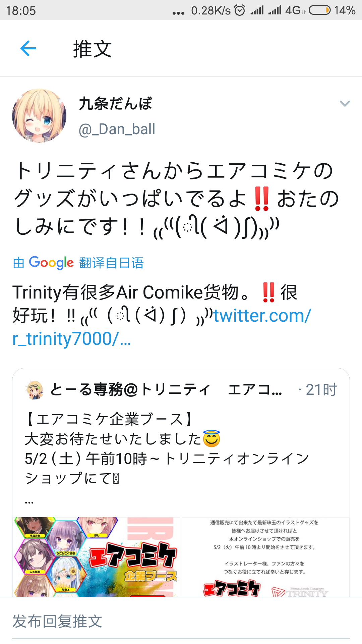
Task: Click the Google logo in translation bar
Action: pos(51,263)
